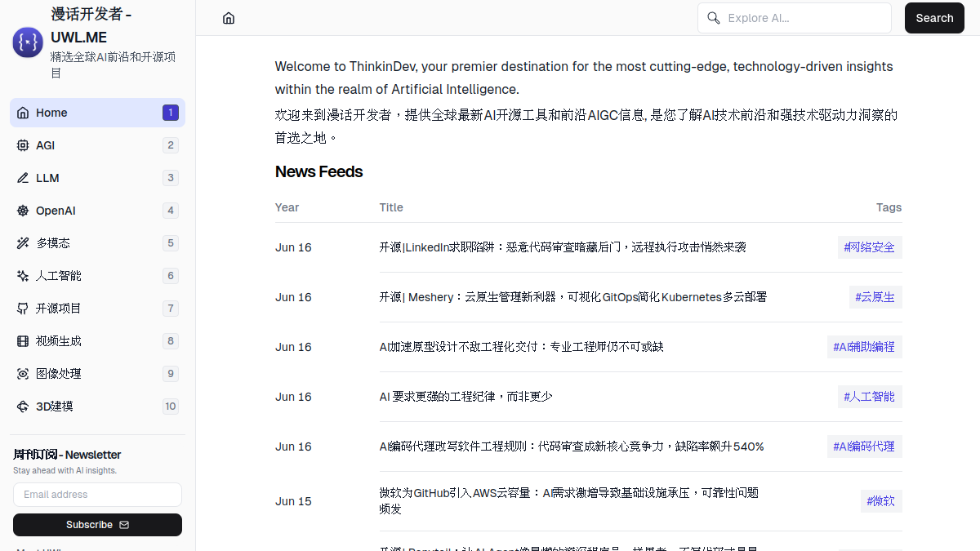Open the AI编码代理改写软件工程规则 article
This screenshot has height=551, width=980.
(572, 447)
